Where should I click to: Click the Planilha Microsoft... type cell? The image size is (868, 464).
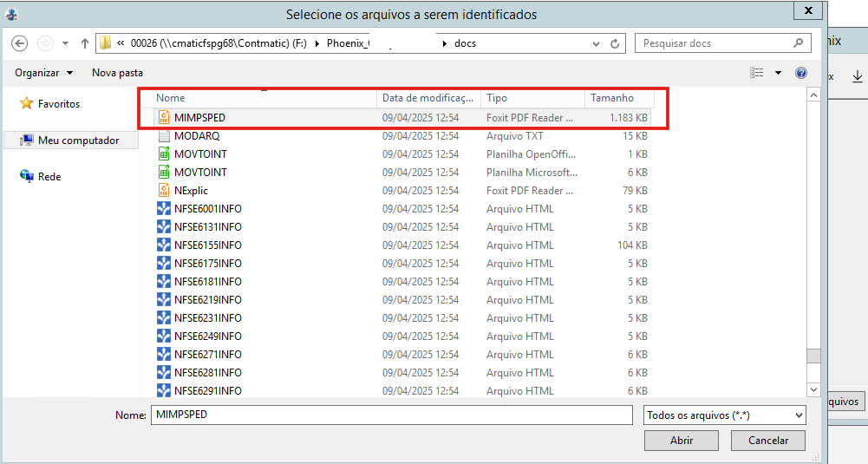532,173
